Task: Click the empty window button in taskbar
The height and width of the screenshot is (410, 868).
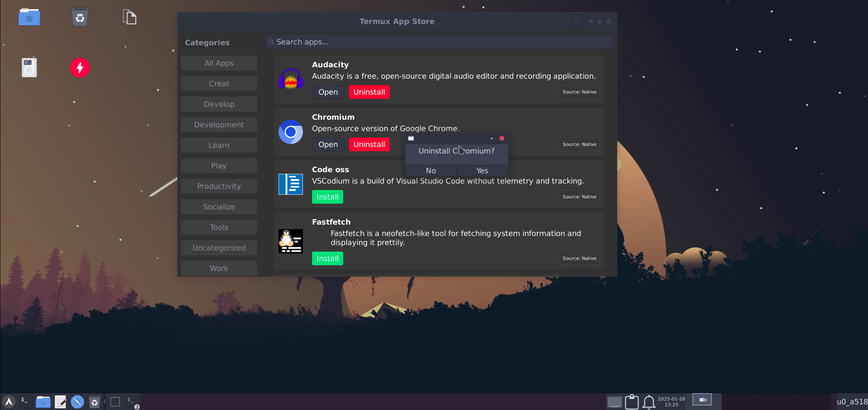Action: [x=115, y=402]
